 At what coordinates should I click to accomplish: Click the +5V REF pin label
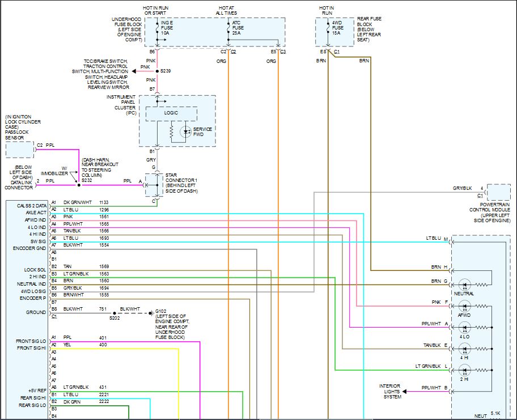pyautogui.click(x=37, y=391)
